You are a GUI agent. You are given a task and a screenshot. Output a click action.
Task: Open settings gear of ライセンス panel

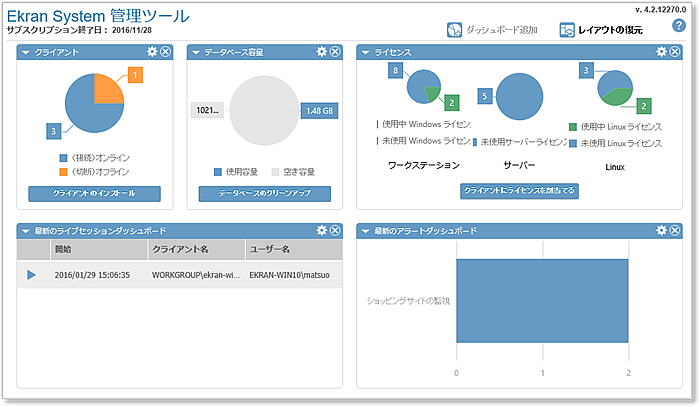[662, 52]
